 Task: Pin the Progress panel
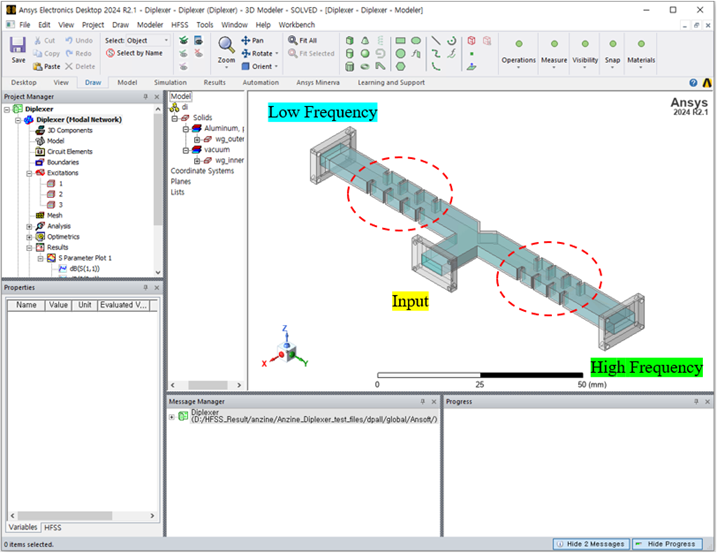point(696,401)
